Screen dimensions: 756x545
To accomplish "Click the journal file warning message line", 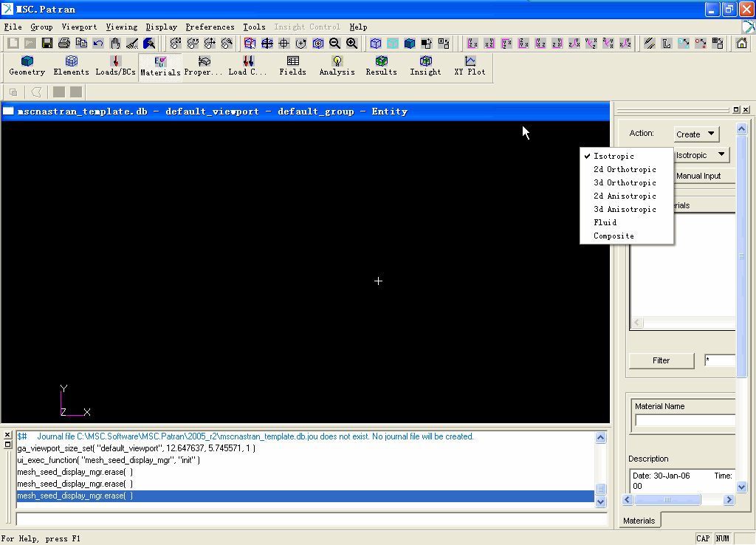I will [x=245, y=436].
